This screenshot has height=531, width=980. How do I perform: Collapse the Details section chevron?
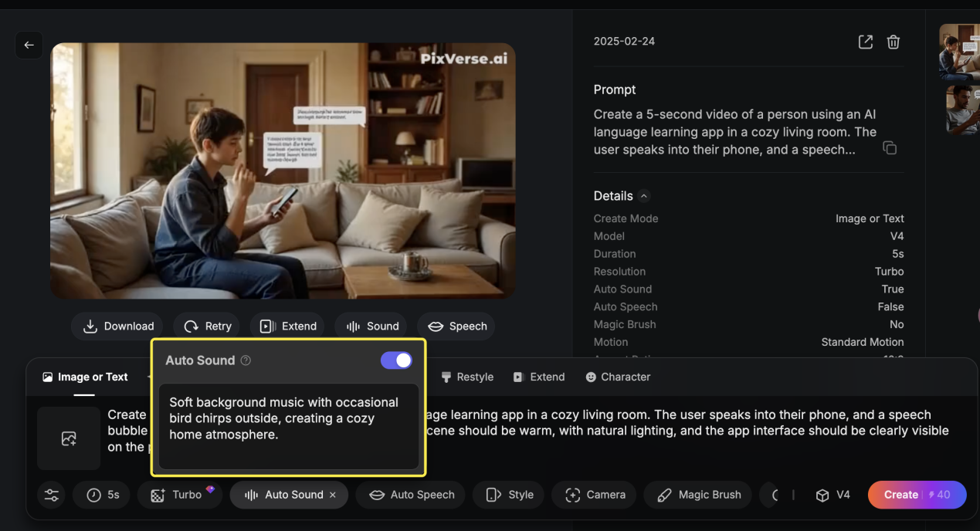coord(644,196)
